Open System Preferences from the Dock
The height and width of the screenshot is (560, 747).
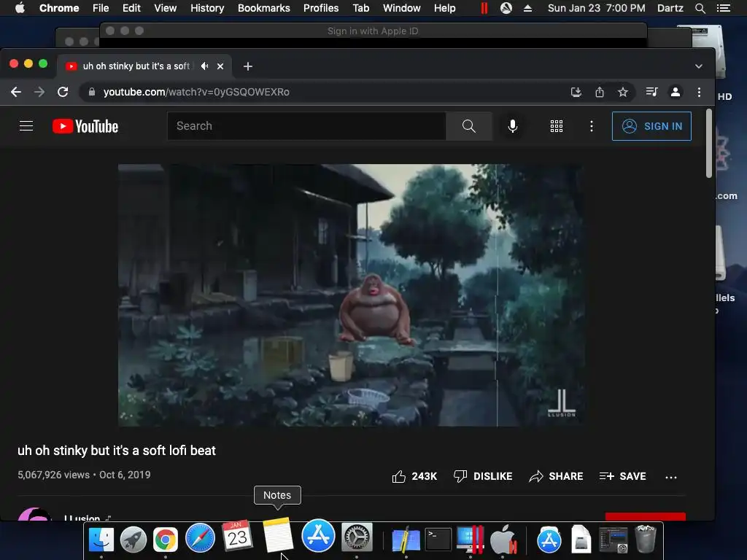point(357,538)
